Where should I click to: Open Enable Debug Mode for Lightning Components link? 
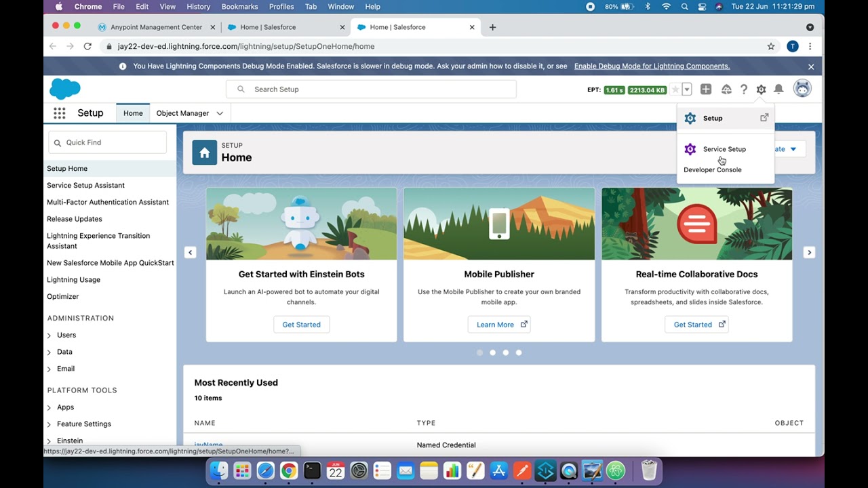click(x=652, y=66)
